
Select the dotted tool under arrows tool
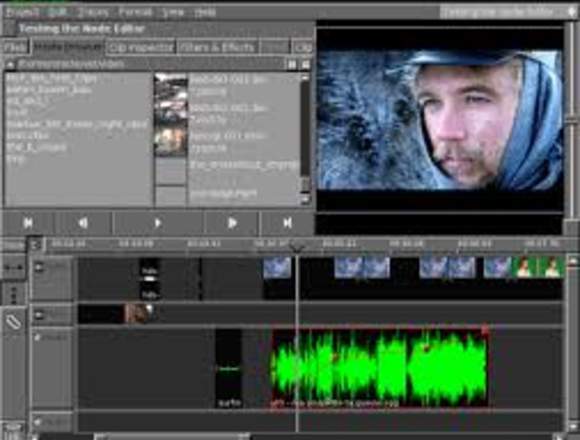14,294
